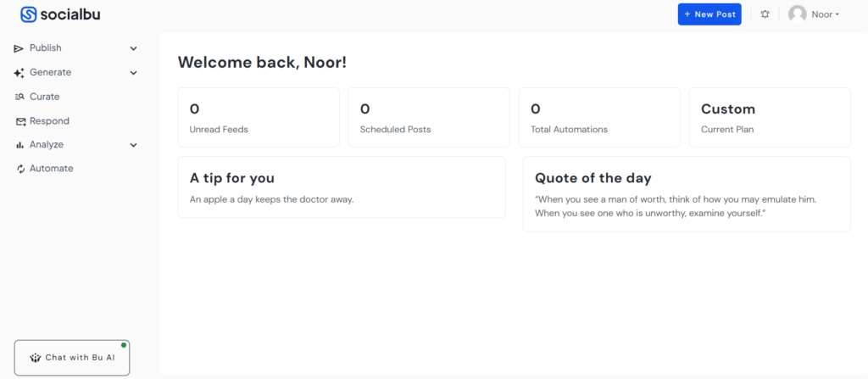Screen dimensions: 868x379
Task: Click the socialbu brand name
Action: [70, 15]
